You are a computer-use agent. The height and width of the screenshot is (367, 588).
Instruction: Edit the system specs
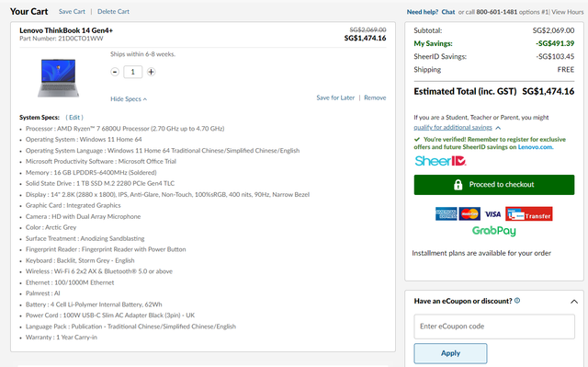click(74, 118)
